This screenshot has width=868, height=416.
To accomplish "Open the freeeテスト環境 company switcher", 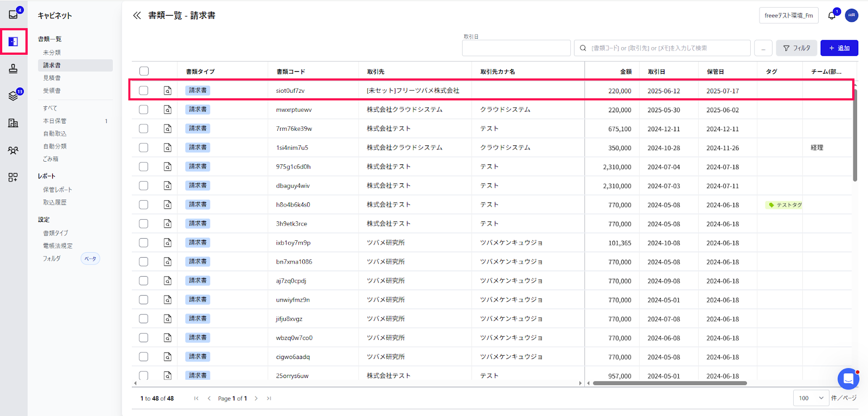I will (789, 16).
